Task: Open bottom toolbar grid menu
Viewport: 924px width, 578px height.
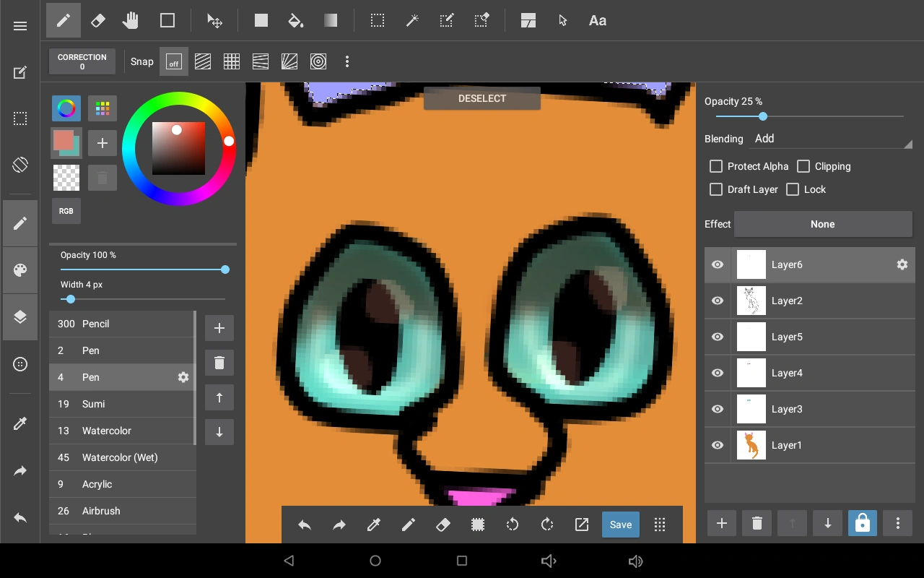Action: pos(660,525)
